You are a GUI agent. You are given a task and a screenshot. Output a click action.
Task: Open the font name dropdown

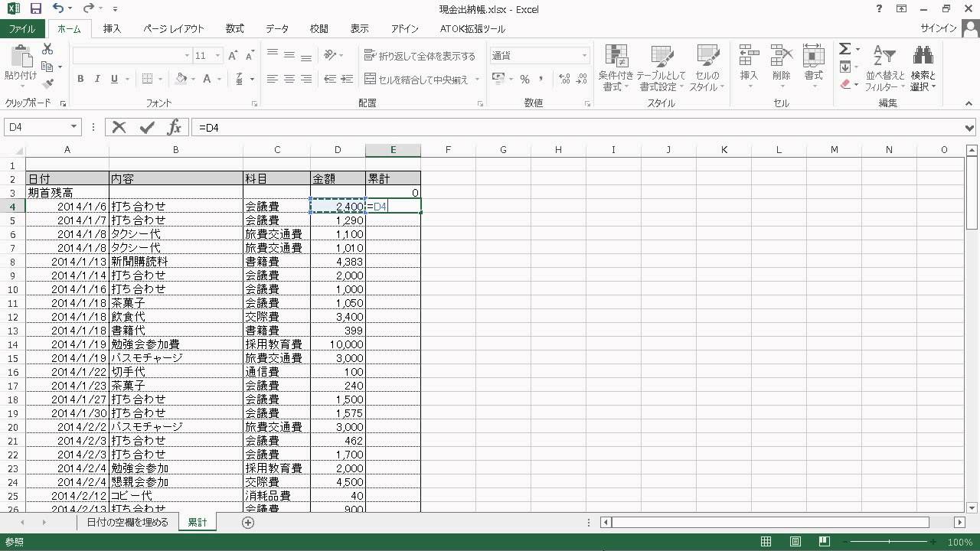(187, 56)
